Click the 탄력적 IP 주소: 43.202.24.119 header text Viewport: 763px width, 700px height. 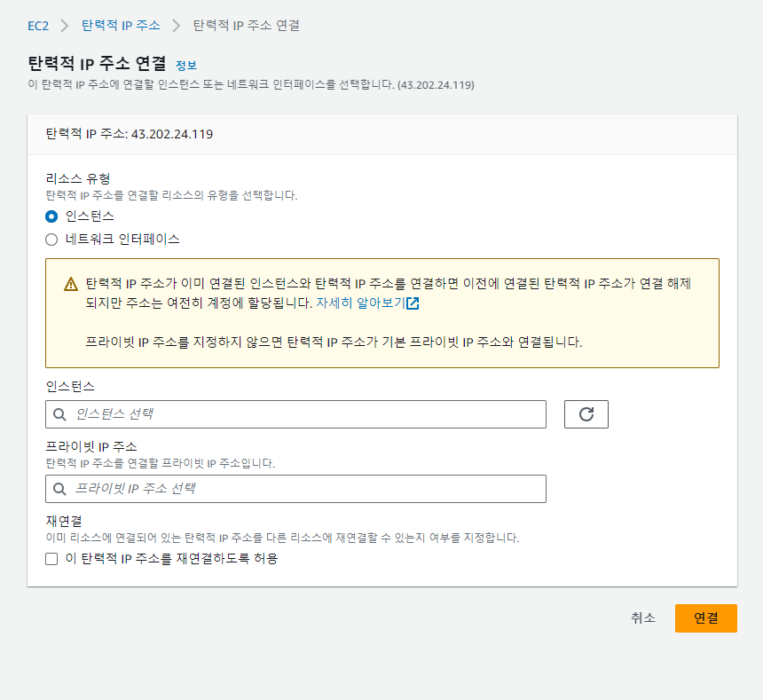(x=130, y=134)
